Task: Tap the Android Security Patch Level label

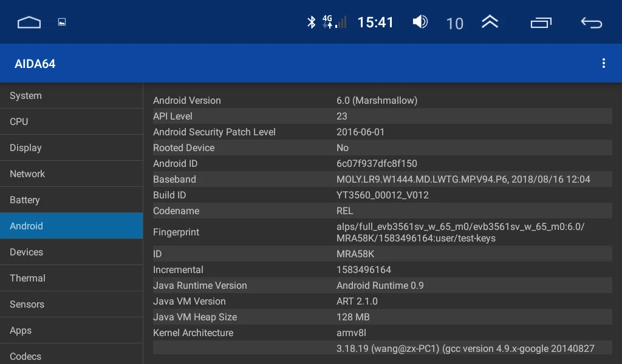Action: [x=214, y=132]
